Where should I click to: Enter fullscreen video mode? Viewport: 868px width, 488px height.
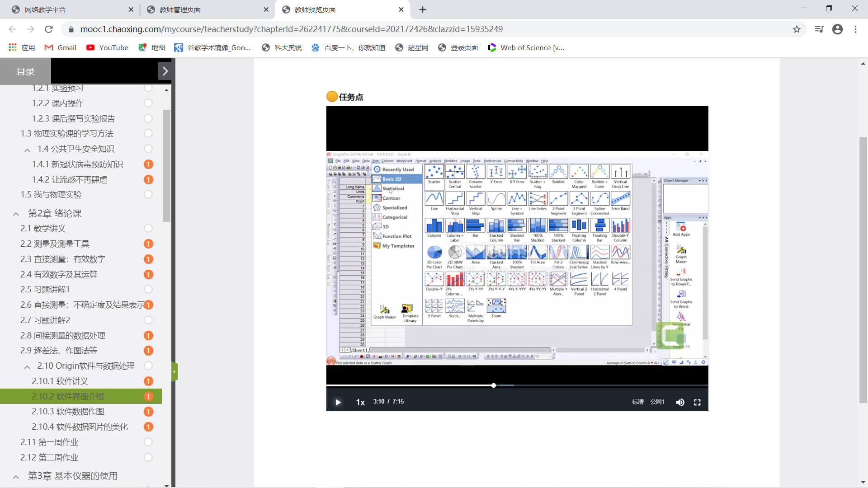coord(697,402)
